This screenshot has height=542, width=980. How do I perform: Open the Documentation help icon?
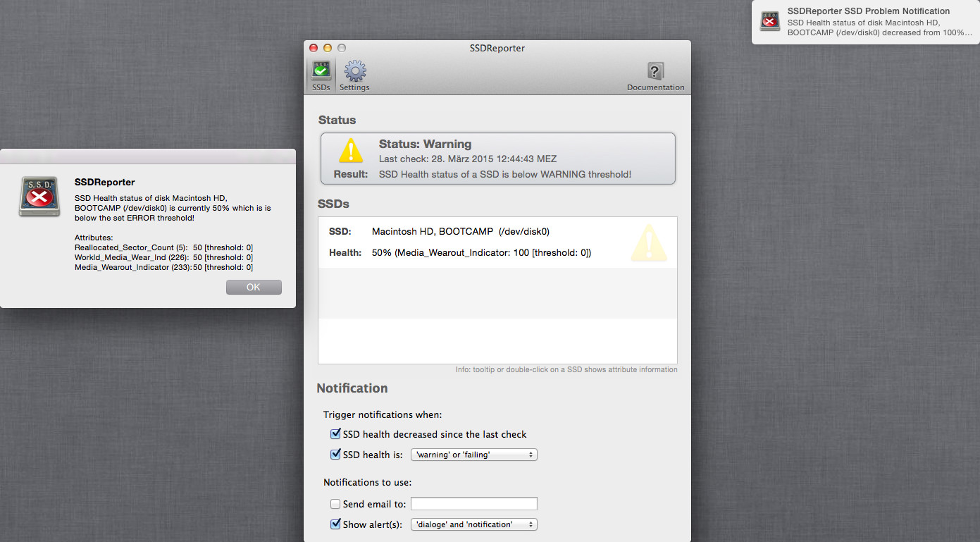tap(655, 76)
